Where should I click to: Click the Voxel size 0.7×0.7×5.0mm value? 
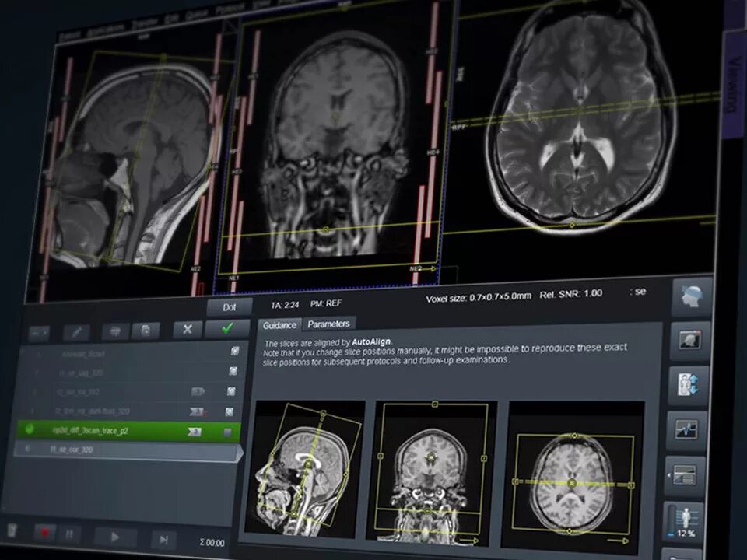pyautogui.click(x=479, y=298)
